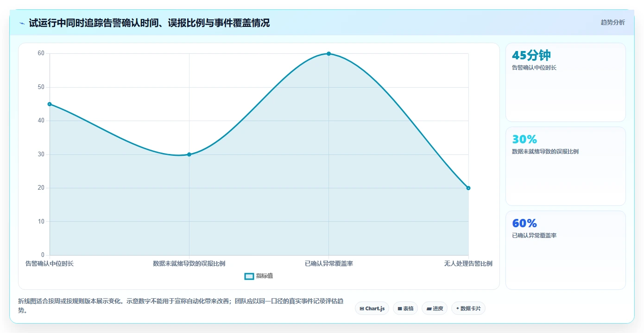Image resolution: width=644 pixels, height=333 pixels.
Task: Click the x-axis label 无人处理告警比例
Action: tap(468, 263)
